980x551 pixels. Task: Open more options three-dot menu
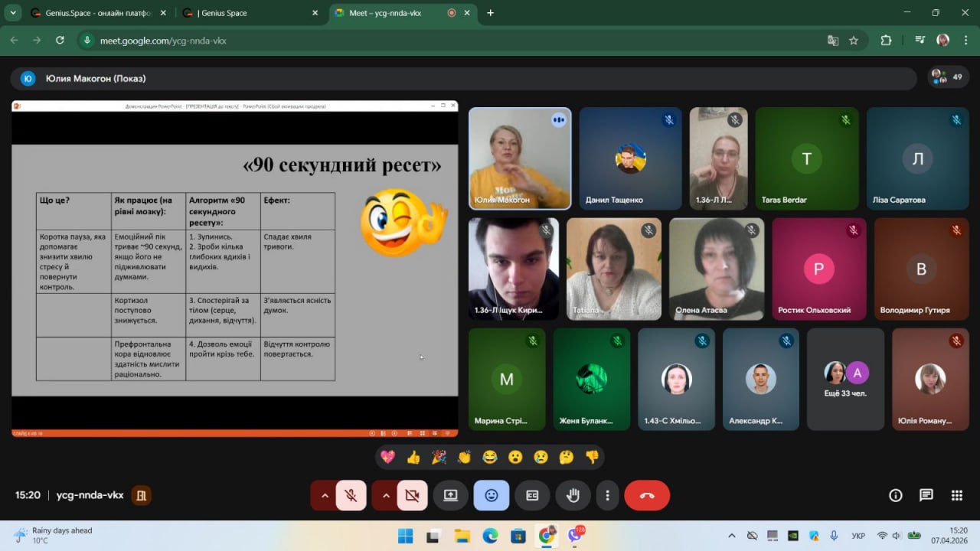[607, 495]
